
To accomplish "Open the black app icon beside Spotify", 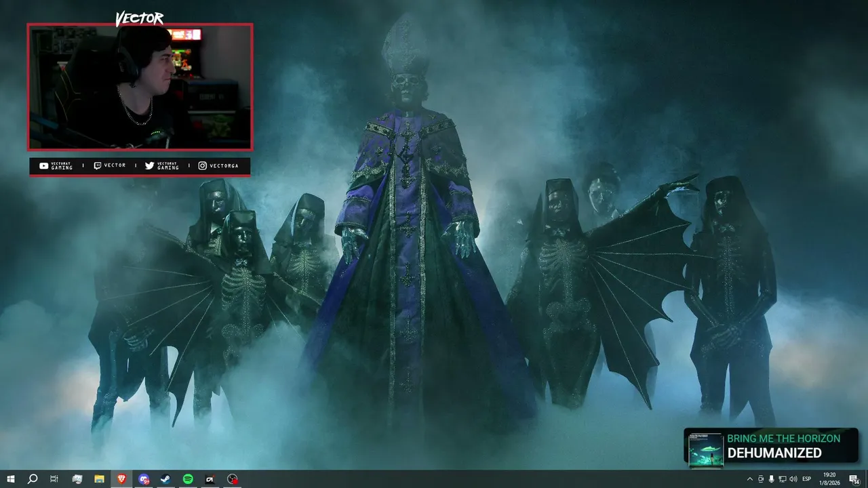I will tap(210, 479).
